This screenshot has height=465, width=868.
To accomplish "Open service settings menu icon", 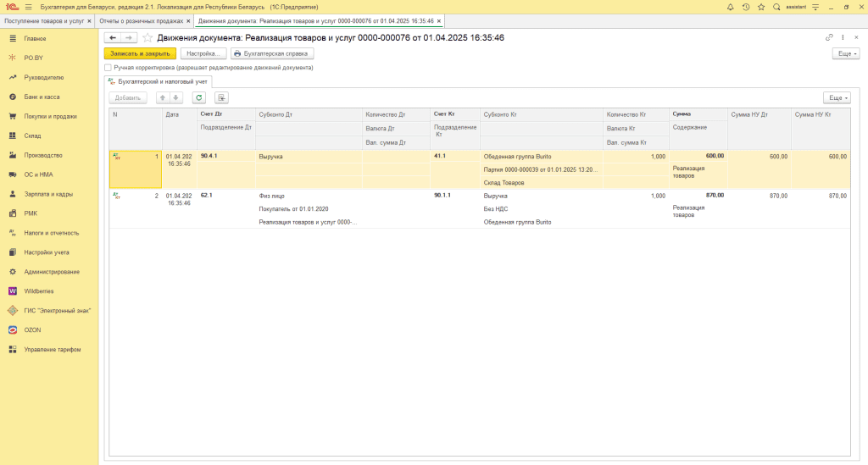I will pyautogui.click(x=815, y=7).
